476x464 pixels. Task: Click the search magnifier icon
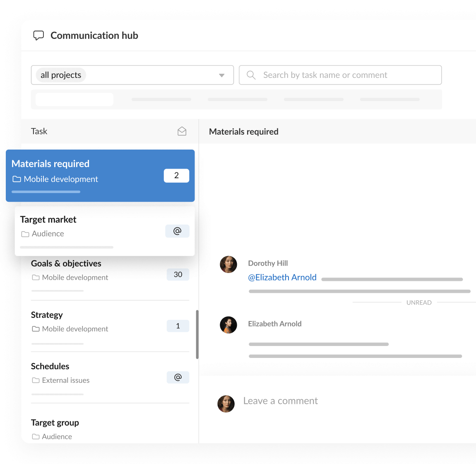coord(251,75)
